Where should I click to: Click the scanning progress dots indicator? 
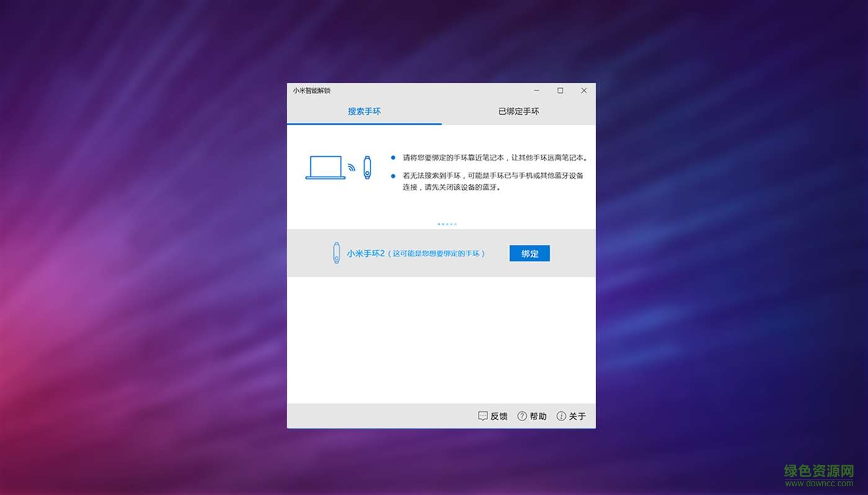tap(447, 224)
